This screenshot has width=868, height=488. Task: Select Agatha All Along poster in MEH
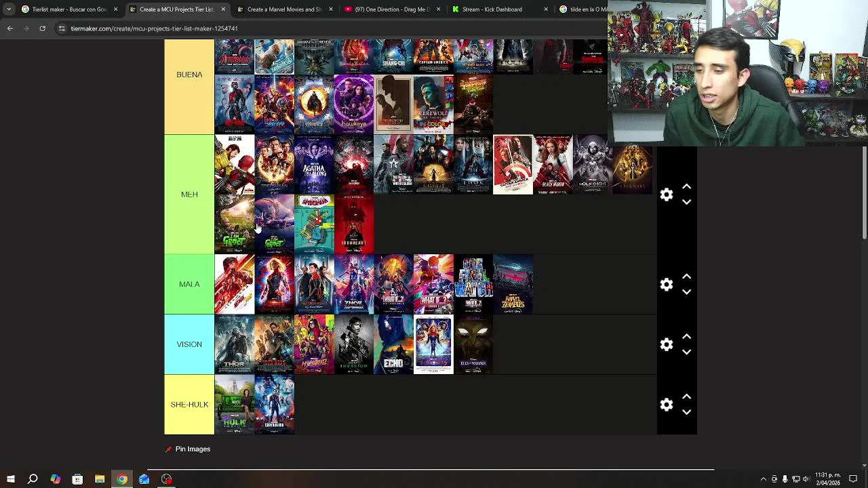(x=314, y=165)
